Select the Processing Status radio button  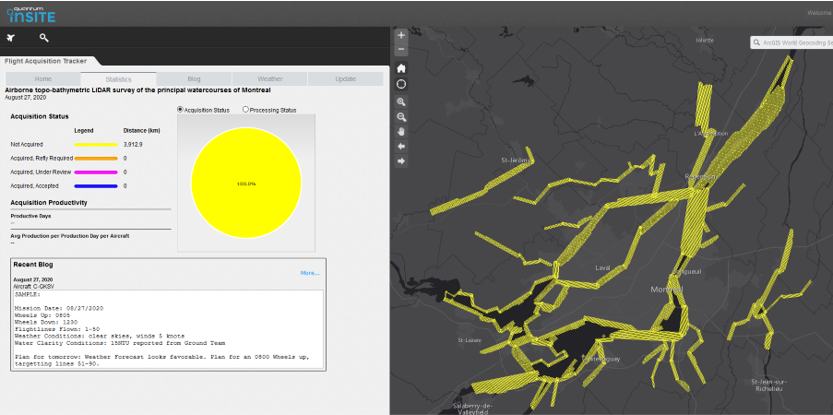246,109
